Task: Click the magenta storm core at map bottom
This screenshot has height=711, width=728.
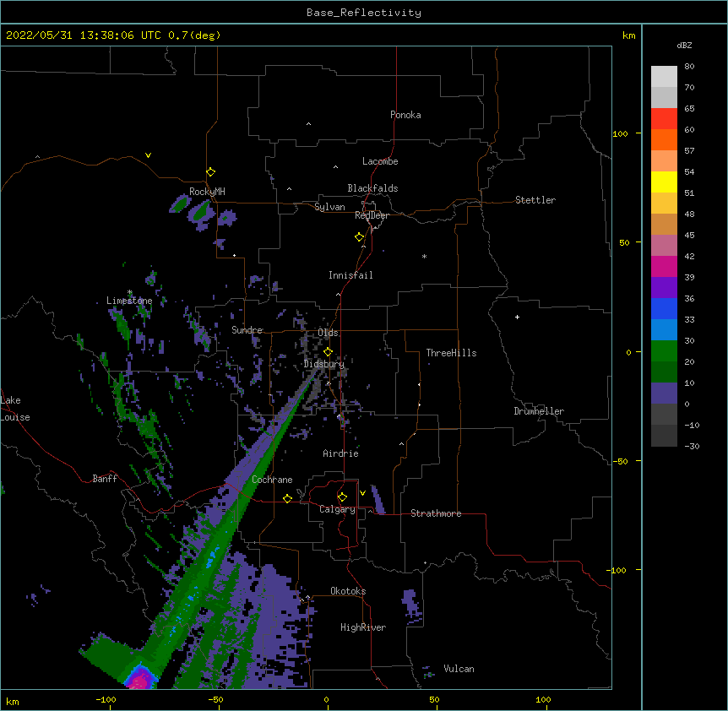Action: (139, 681)
